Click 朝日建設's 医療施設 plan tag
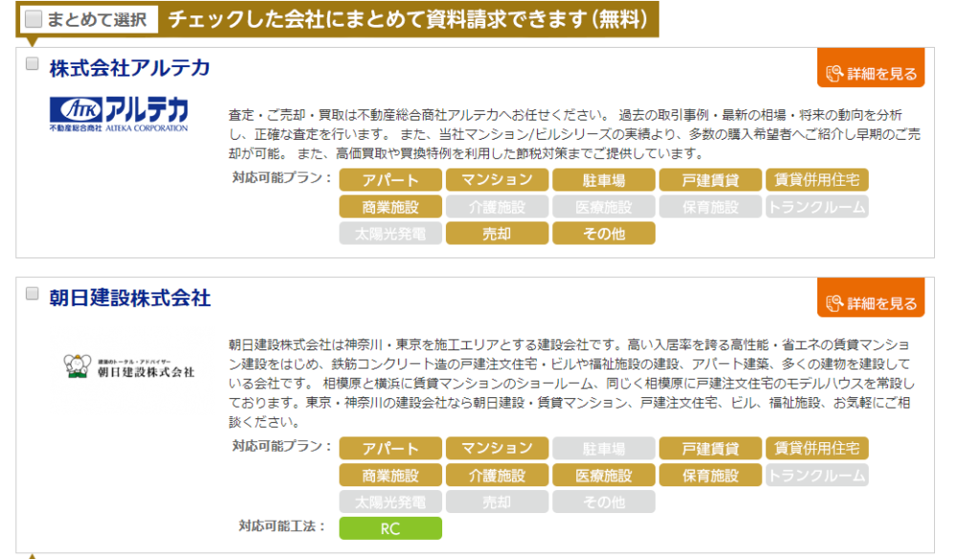 coord(604,475)
